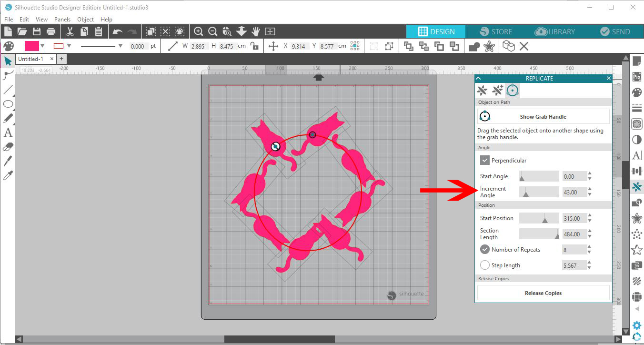Image resolution: width=644 pixels, height=345 pixels.
Task: Open the Replicate panel icon in sidebar
Action: click(636, 187)
